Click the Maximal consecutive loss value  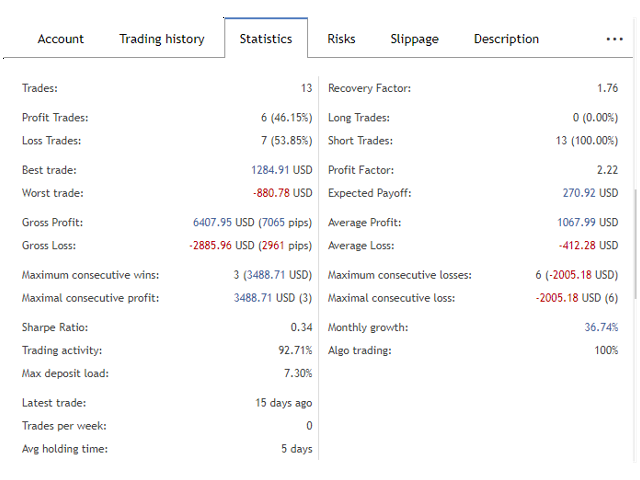[576, 297]
